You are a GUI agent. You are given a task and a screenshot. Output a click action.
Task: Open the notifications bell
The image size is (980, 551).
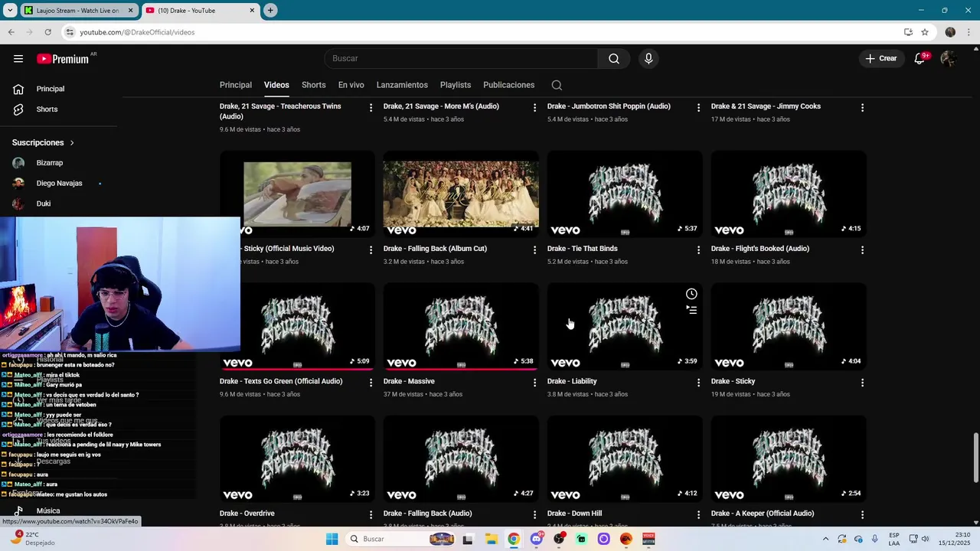[920, 59]
